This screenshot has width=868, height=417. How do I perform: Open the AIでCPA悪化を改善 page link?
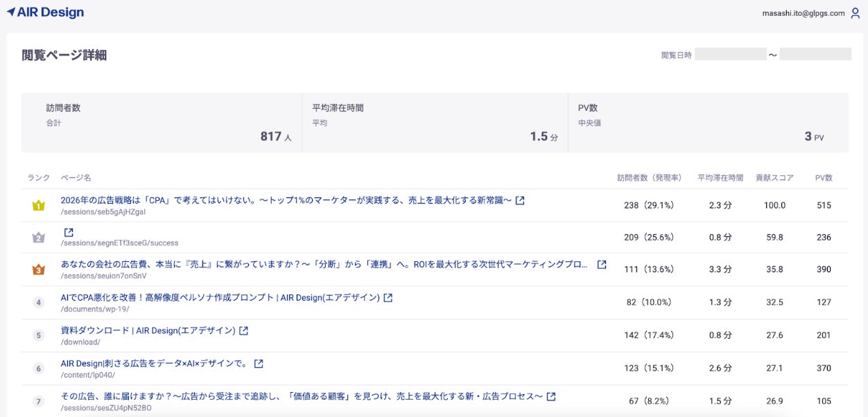pos(220,297)
